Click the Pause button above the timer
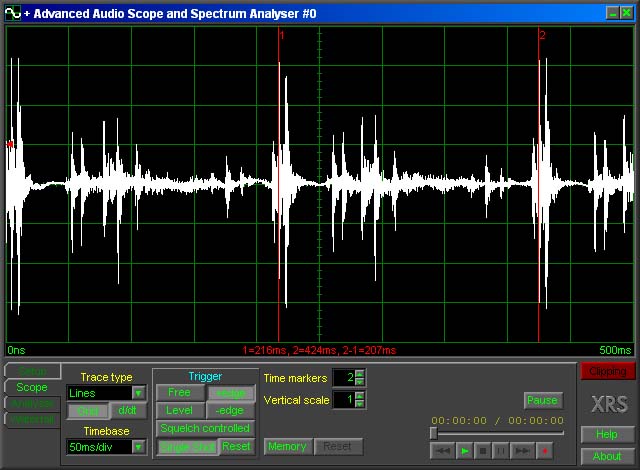640x470 pixels. pos(542,400)
